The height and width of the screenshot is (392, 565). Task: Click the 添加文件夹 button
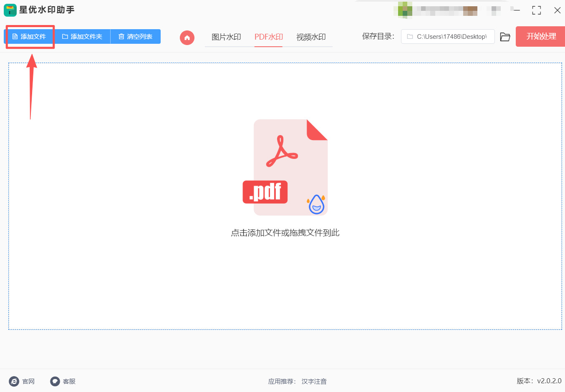point(82,36)
